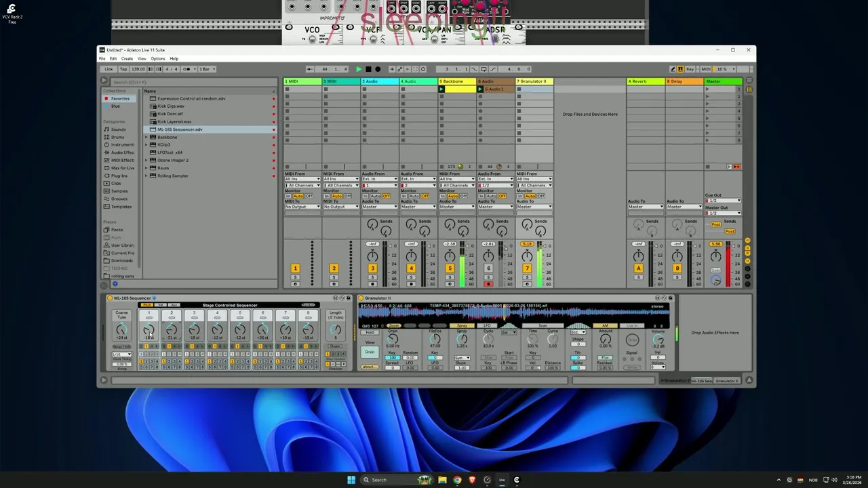Viewport: 868px width, 488px height.
Task: Toggle track 7 activator button
Action: 527,269
